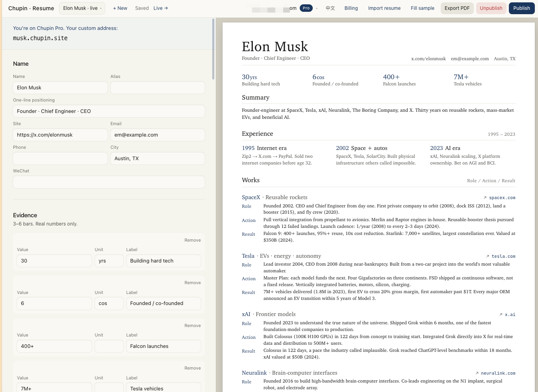Screen dimensions: 538x392
Task: Click the empty Unit field beside 'Falcon launches'
Action: coord(109,346)
